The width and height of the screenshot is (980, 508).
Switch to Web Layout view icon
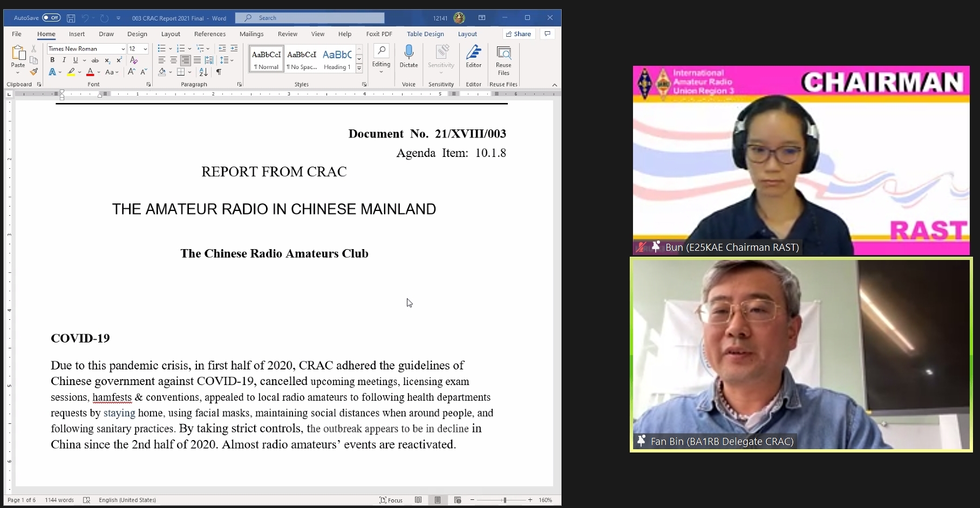coord(458,500)
